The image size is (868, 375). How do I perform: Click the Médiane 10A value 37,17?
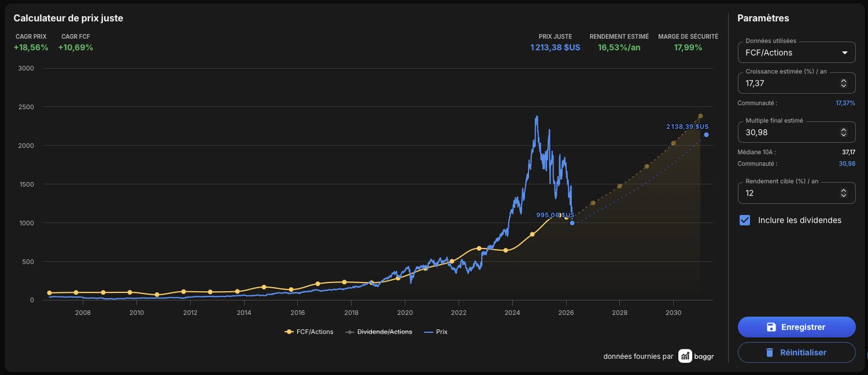[x=847, y=152]
